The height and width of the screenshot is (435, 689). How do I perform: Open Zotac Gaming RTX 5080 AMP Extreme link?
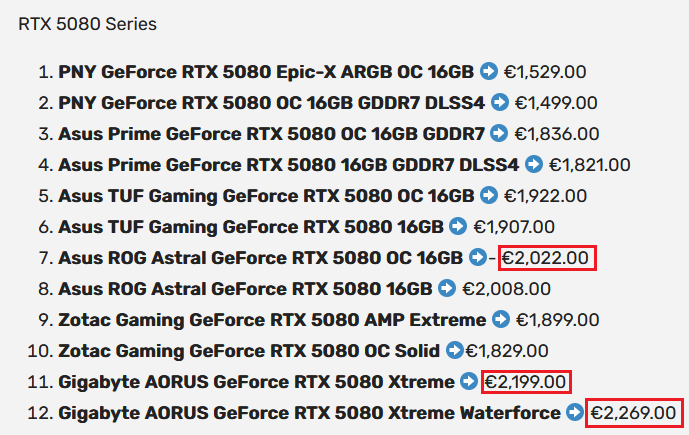tap(272, 320)
